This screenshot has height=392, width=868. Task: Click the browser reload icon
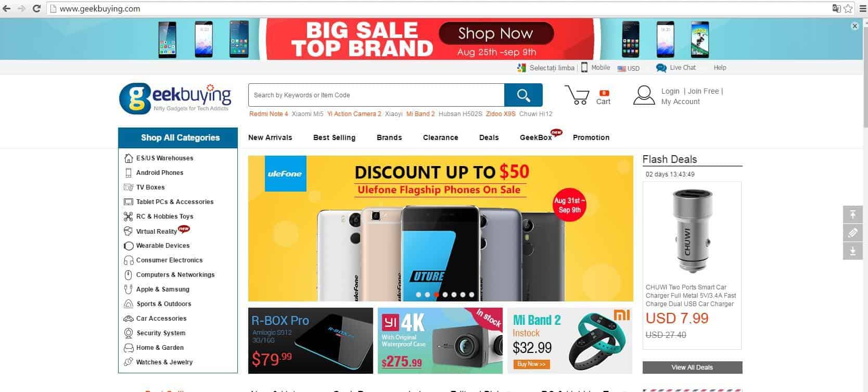(36, 8)
